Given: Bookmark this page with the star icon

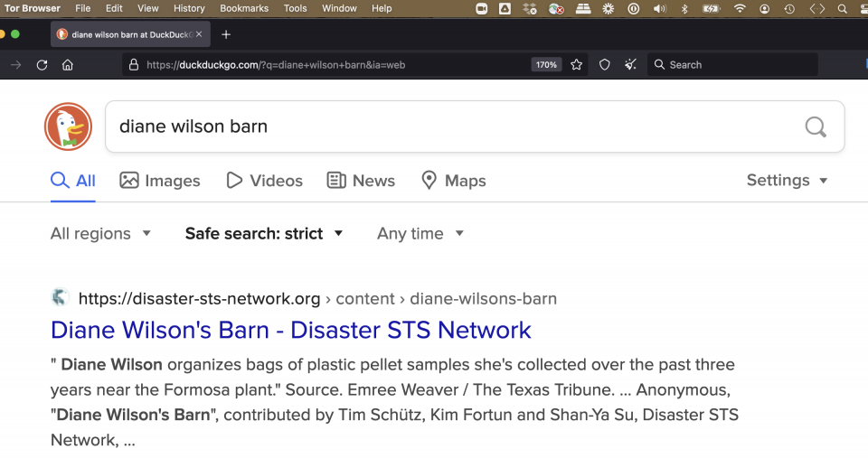Looking at the screenshot, I should 576,65.
